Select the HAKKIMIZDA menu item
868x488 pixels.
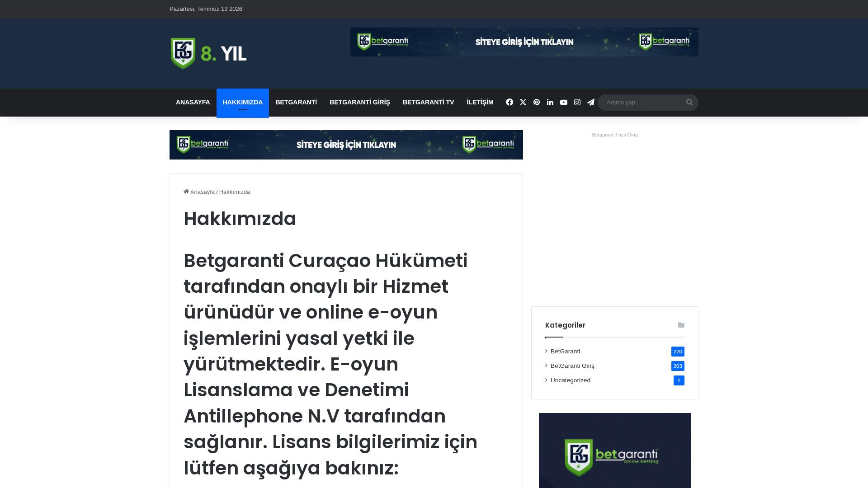pyautogui.click(x=243, y=103)
